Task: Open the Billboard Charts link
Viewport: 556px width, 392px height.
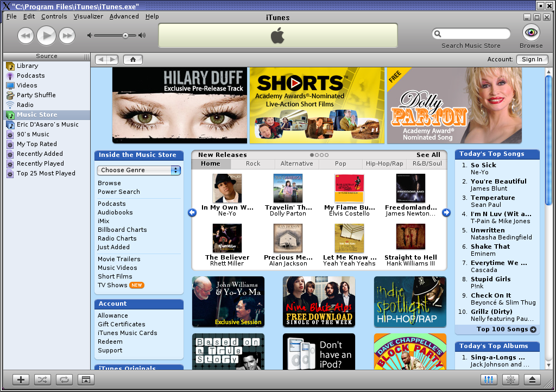Action: tap(122, 230)
